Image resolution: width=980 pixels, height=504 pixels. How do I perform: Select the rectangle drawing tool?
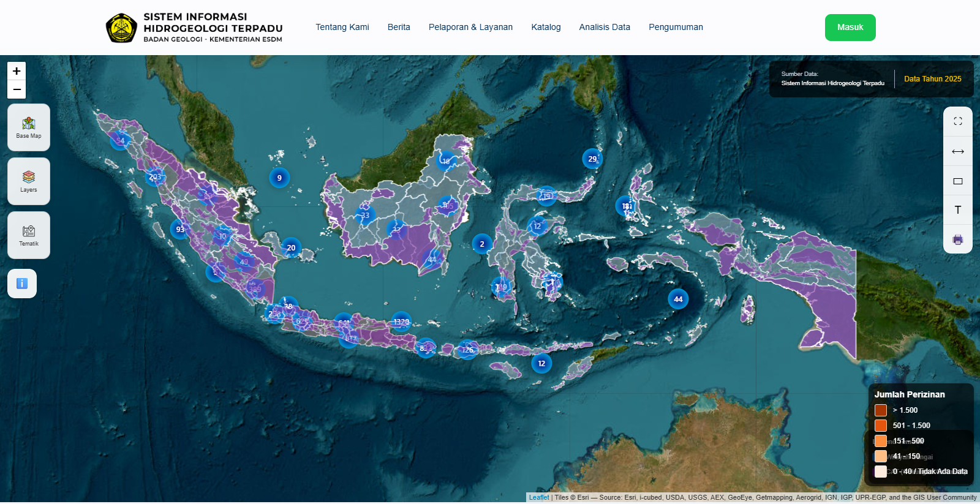tap(958, 181)
